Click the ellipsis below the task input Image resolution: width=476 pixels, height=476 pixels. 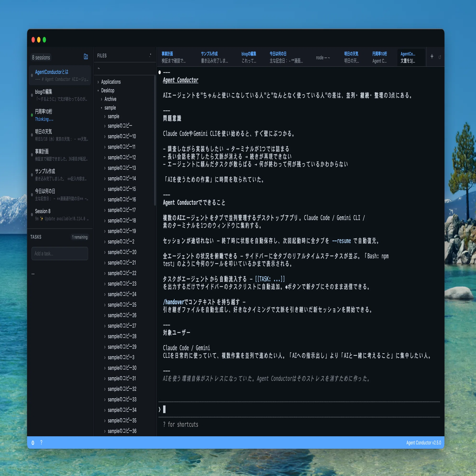(x=33, y=274)
